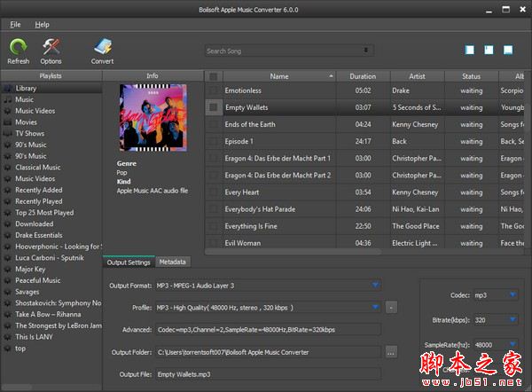Click the icon beside Peaceful Music
The image size is (532, 392).
pos(7,280)
